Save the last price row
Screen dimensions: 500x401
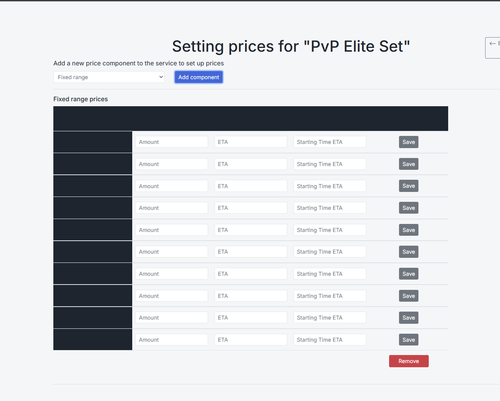point(409,340)
